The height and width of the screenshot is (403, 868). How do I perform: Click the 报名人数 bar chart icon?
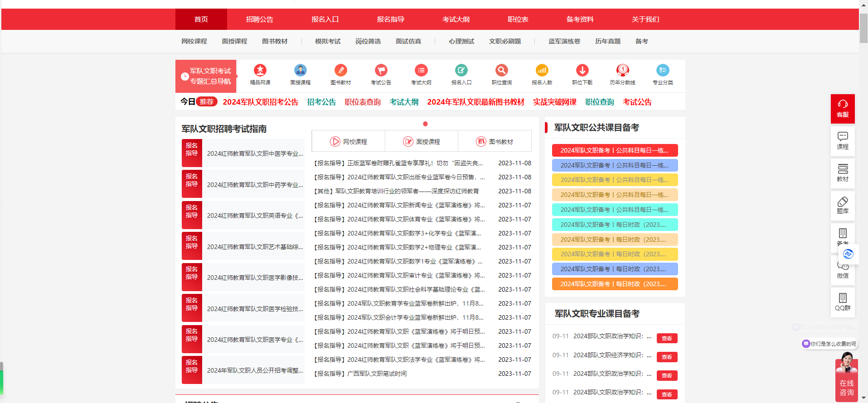(542, 71)
